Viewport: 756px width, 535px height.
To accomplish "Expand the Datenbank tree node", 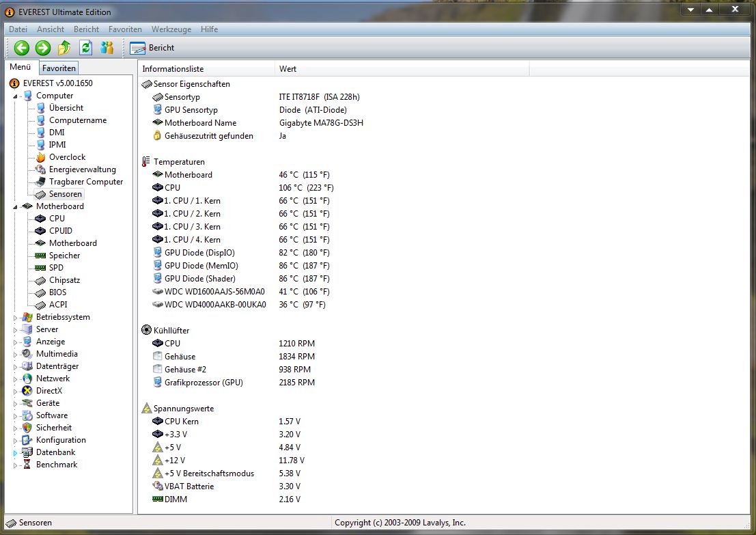I will coord(15,453).
